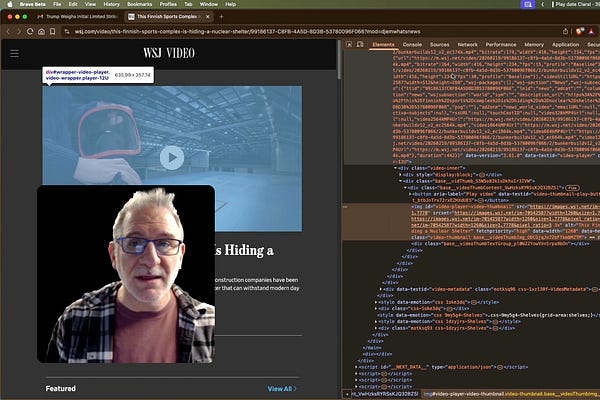Collapse the div class video-inner node
This screenshot has width=600, height=400.
(x=396, y=168)
